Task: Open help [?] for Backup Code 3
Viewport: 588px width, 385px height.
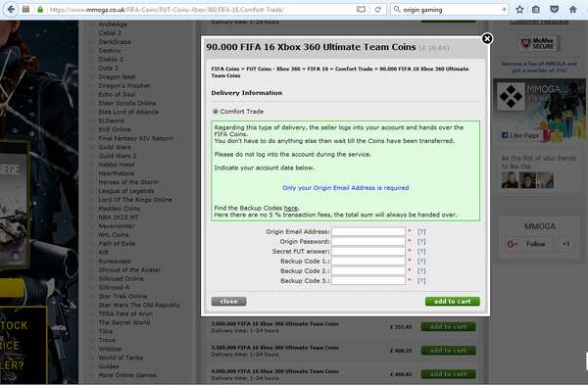Action: (421, 280)
